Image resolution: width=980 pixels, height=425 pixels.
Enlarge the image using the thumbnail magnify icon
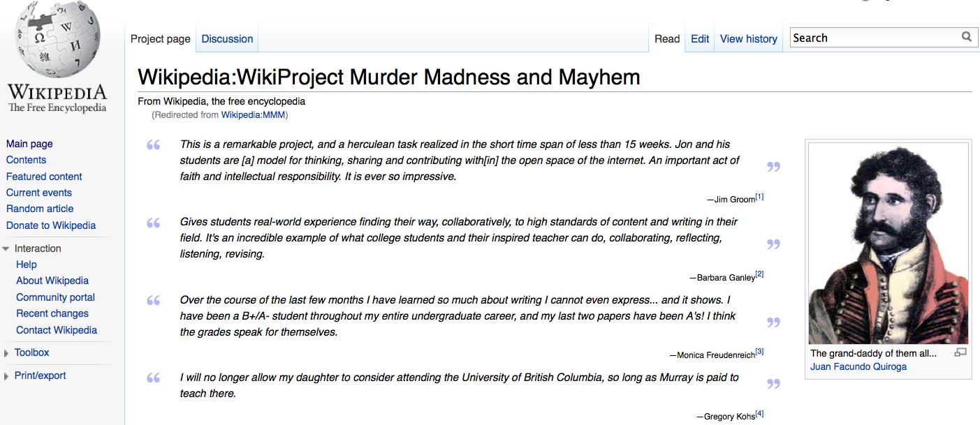coord(960,353)
